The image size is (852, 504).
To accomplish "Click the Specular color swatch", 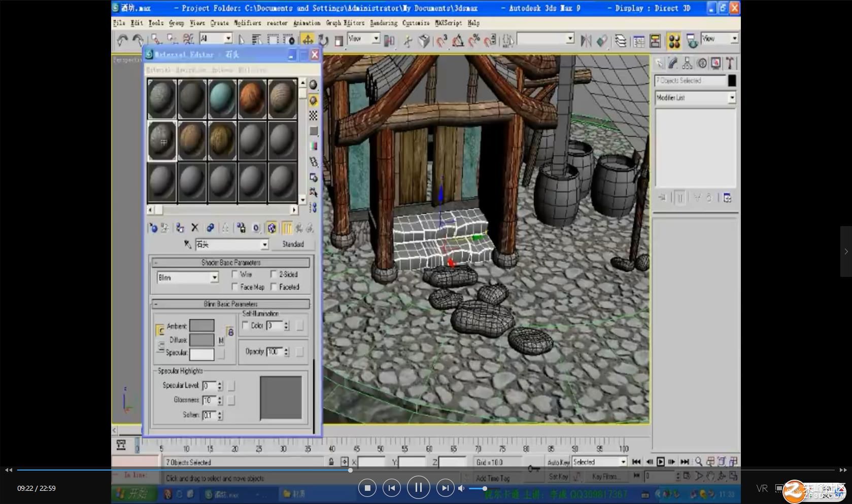I will coord(202,353).
